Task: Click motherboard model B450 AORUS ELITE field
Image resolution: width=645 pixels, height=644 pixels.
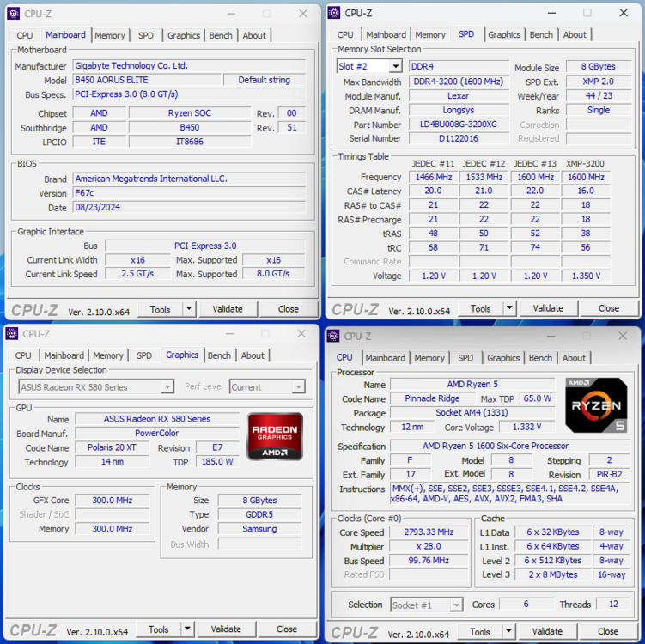Action: (147, 80)
